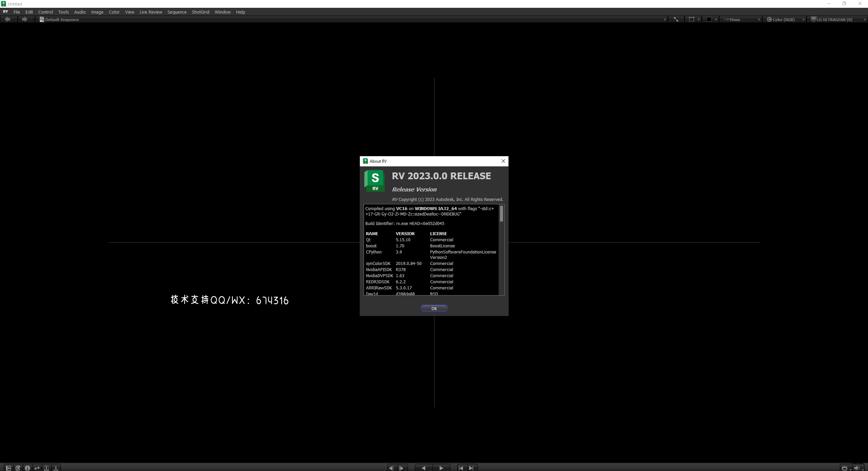868x471 pixels.
Task: Click the RV 2023.0.0 RELEASE heading
Action: pyautogui.click(x=441, y=176)
